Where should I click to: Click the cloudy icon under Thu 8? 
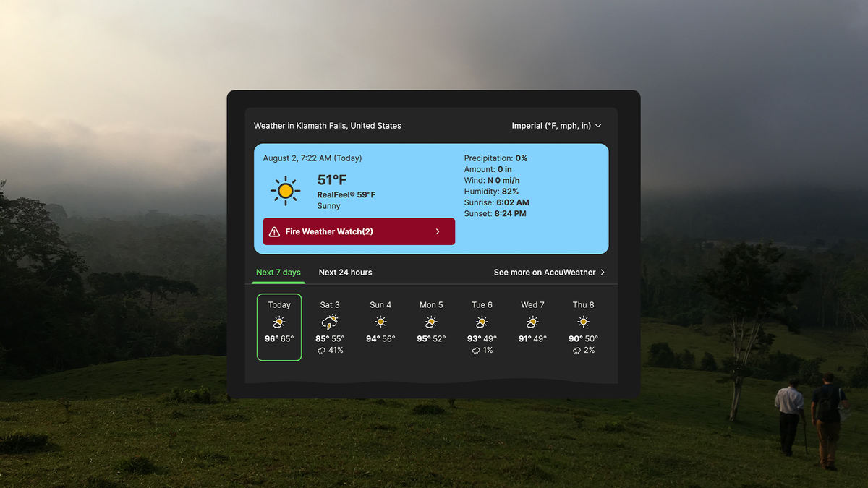click(x=583, y=320)
